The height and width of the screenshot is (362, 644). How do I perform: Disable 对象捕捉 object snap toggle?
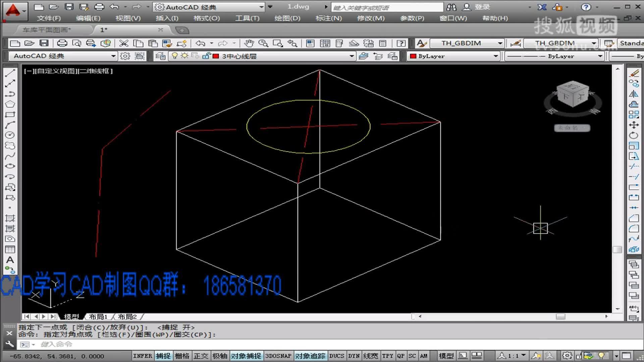coord(246,356)
